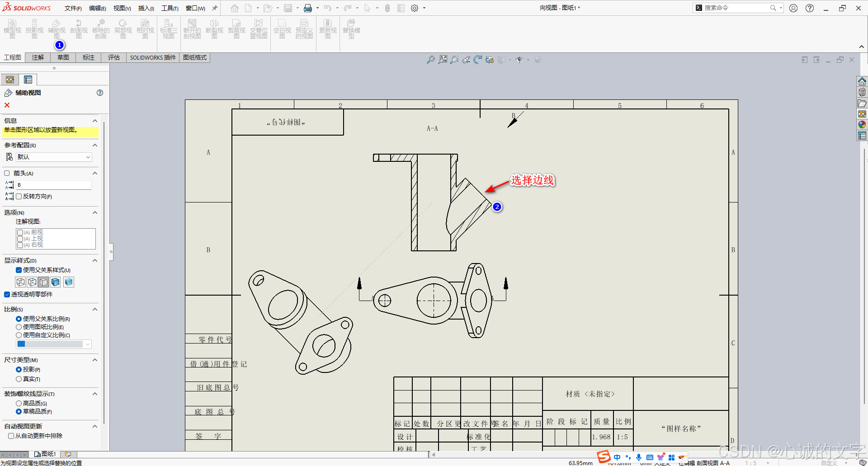Click the user account login icon
The height and width of the screenshot is (466, 868).
(x=793, y=8)
